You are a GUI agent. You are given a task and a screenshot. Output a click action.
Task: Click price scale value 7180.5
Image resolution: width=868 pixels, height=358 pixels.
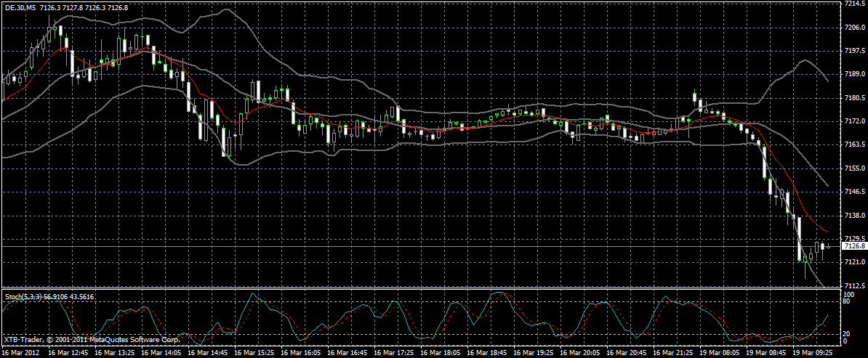853,97
